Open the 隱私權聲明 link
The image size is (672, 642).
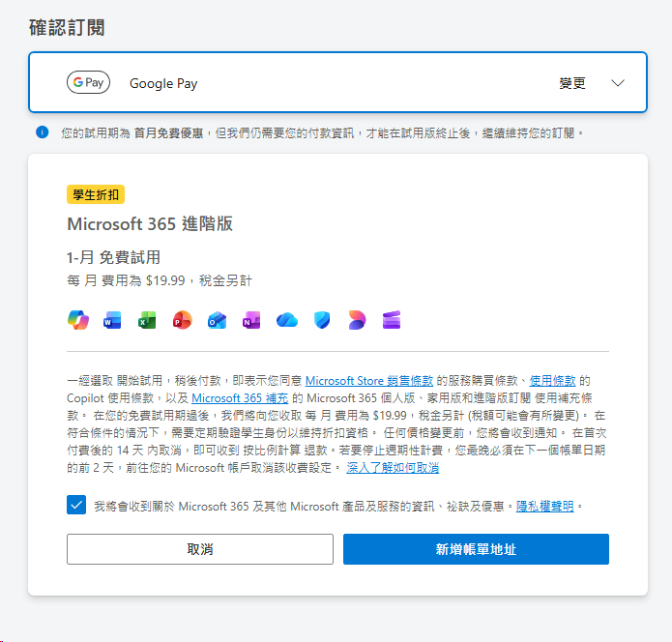[545, 505]
